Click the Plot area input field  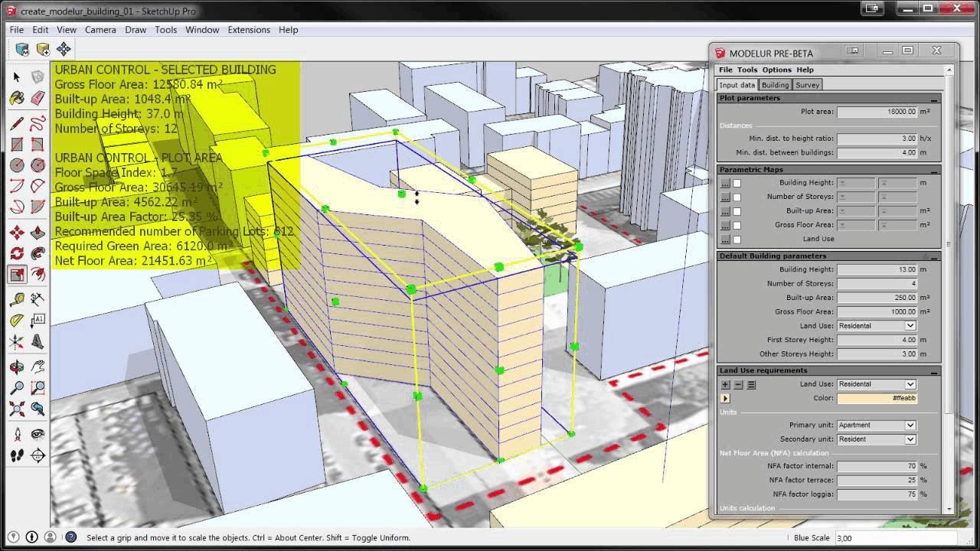(877, 112)
